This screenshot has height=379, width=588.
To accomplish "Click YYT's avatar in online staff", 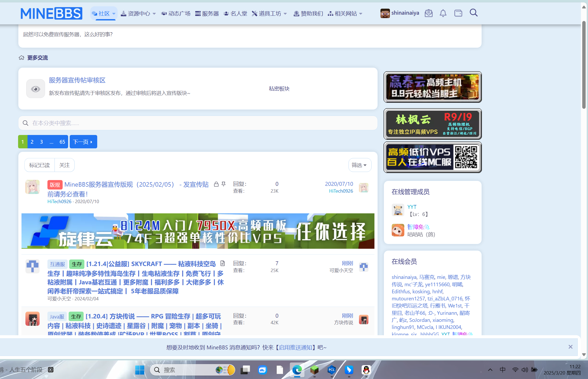I will (x=398, y=210).
